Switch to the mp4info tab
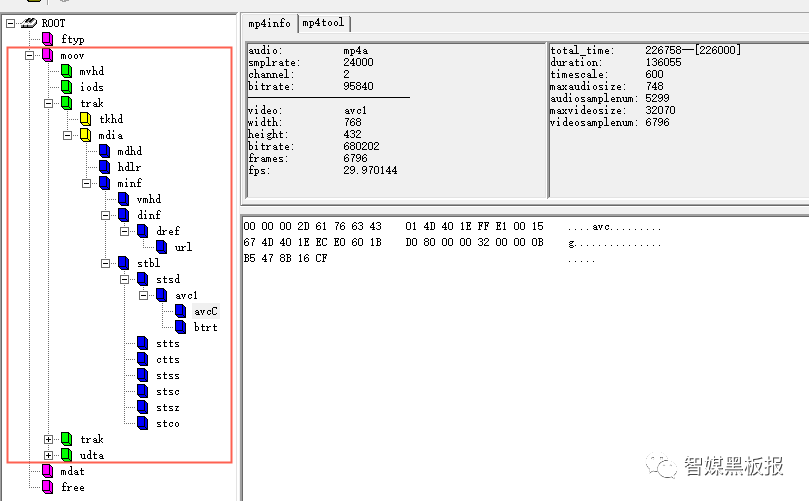809x501 pixels. click(x=269, y=23)
